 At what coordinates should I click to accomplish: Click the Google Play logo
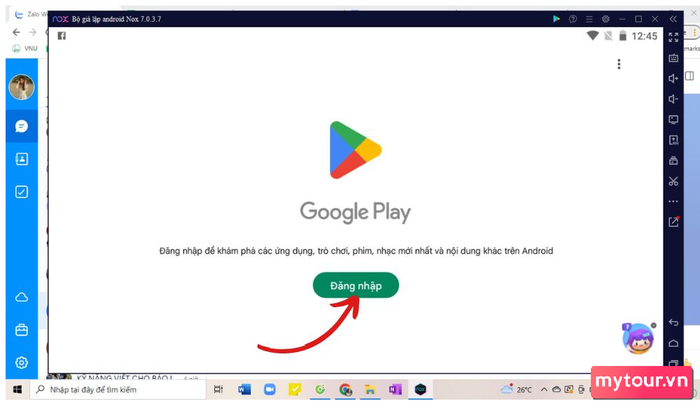(x=355, y=150)
